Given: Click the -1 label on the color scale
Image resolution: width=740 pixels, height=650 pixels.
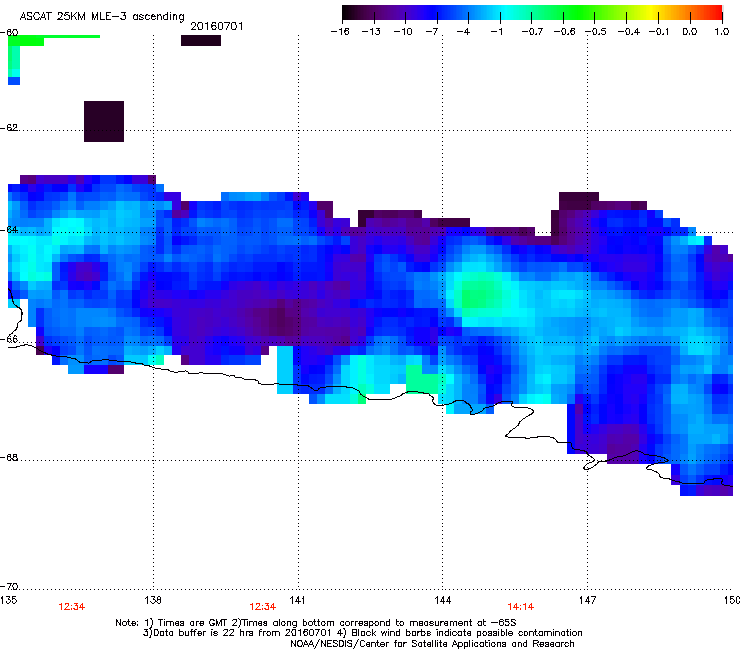Looking at the screenshot, I should tap(496, 32).
